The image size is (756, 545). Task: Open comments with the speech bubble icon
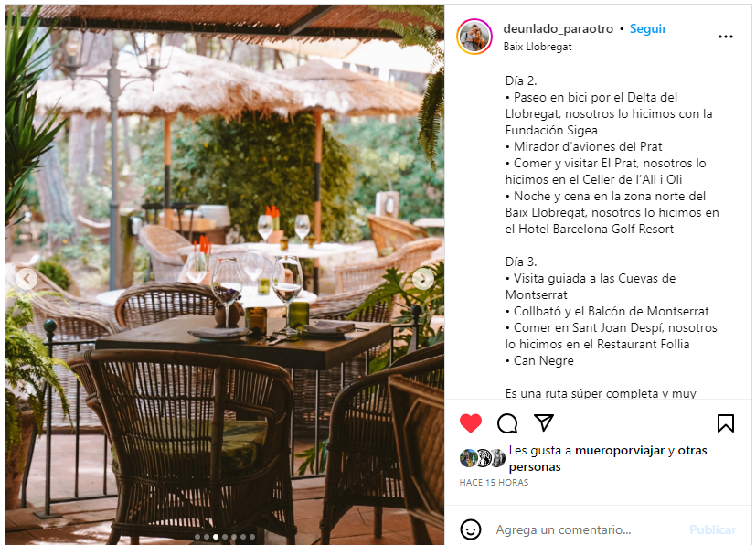[507, 423]
